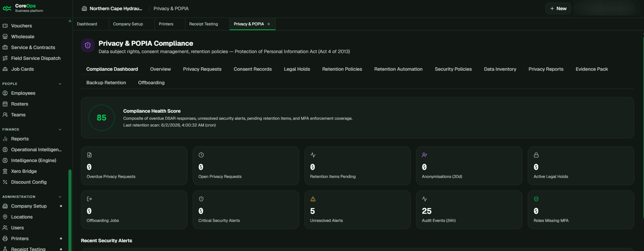Click the Overdue Privacy Requests document icon

tap(89, 155)
